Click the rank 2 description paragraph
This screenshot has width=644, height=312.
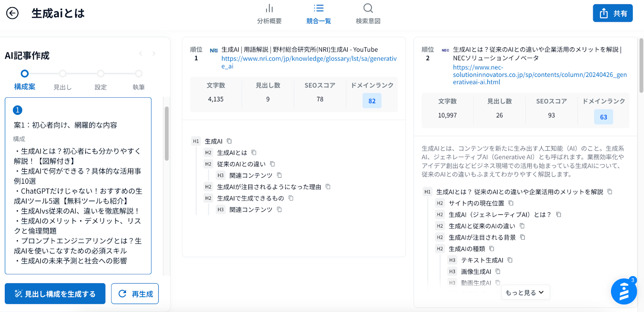coord(523,161)
